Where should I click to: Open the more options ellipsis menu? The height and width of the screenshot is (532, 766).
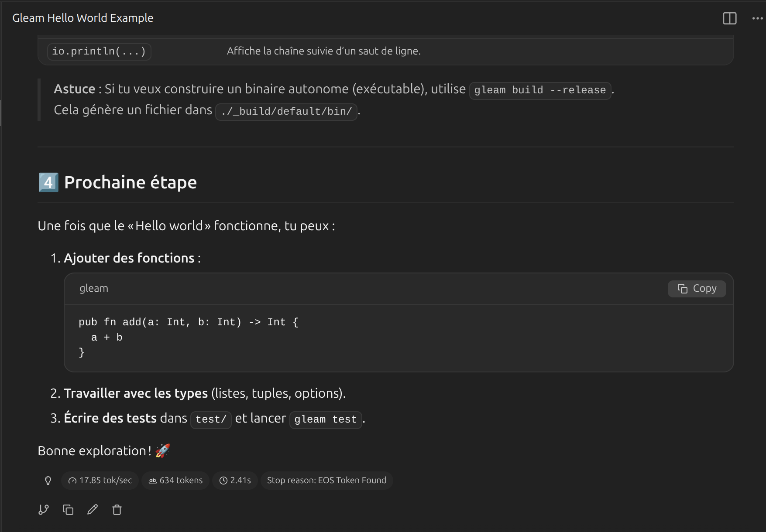[x=757, y=18]
